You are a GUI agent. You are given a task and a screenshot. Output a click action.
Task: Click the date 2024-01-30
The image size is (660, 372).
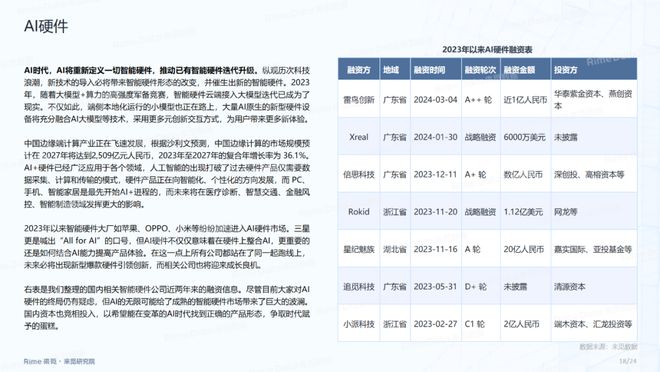click(x=435, y=137)
